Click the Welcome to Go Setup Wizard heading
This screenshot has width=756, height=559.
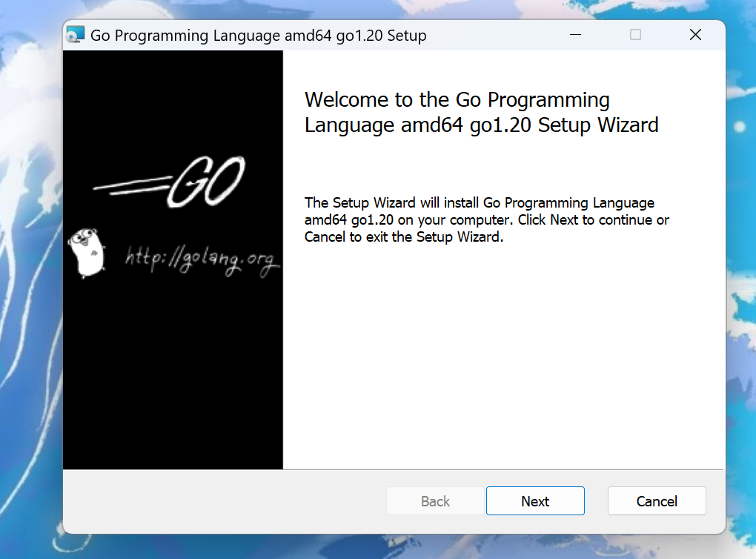pos(481,112)
